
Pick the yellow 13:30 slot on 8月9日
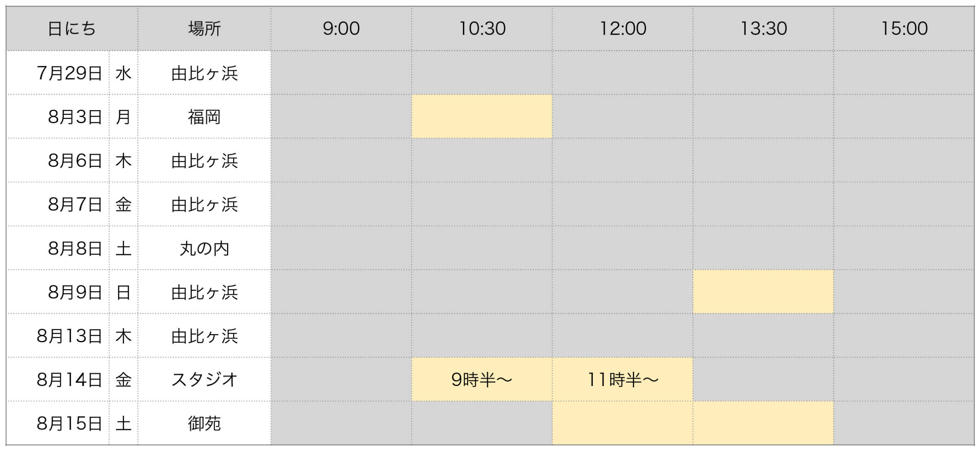coord(763,292)
